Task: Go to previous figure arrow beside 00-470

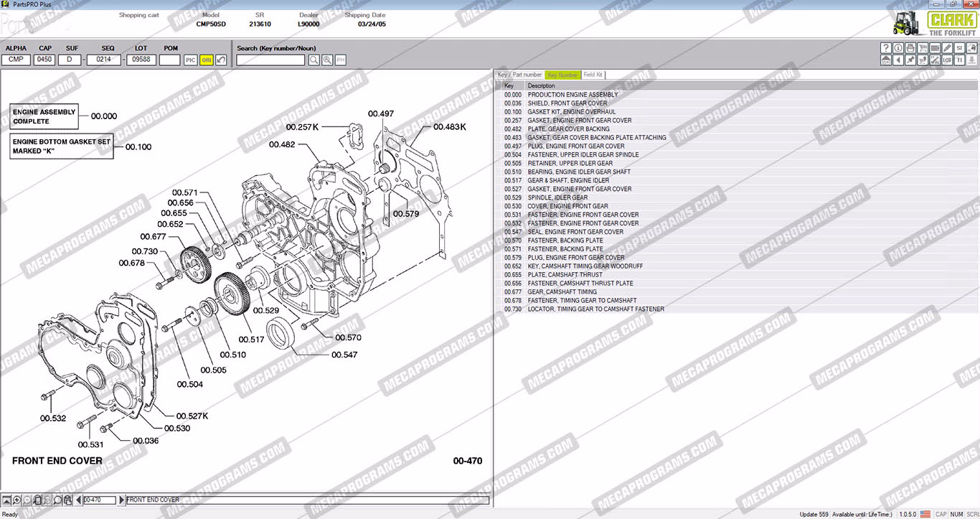Action: pos(78,500)
